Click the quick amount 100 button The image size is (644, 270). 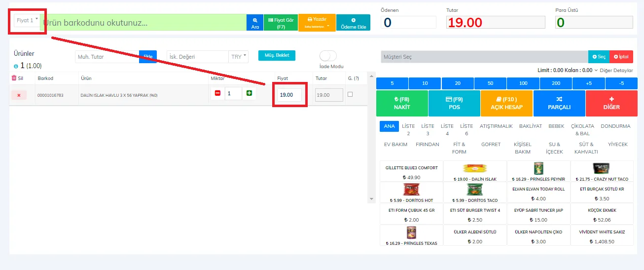pyautogui.click(x=523, y=83)
